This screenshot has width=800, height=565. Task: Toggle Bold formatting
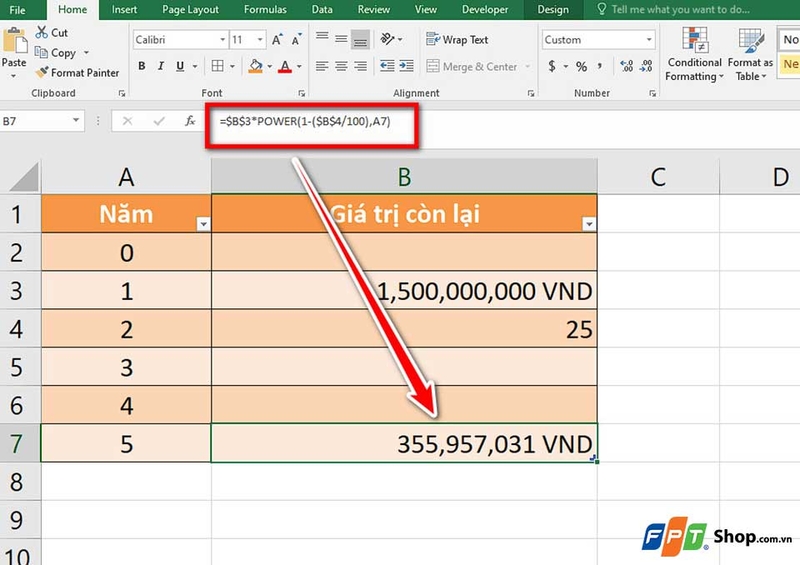141,66
